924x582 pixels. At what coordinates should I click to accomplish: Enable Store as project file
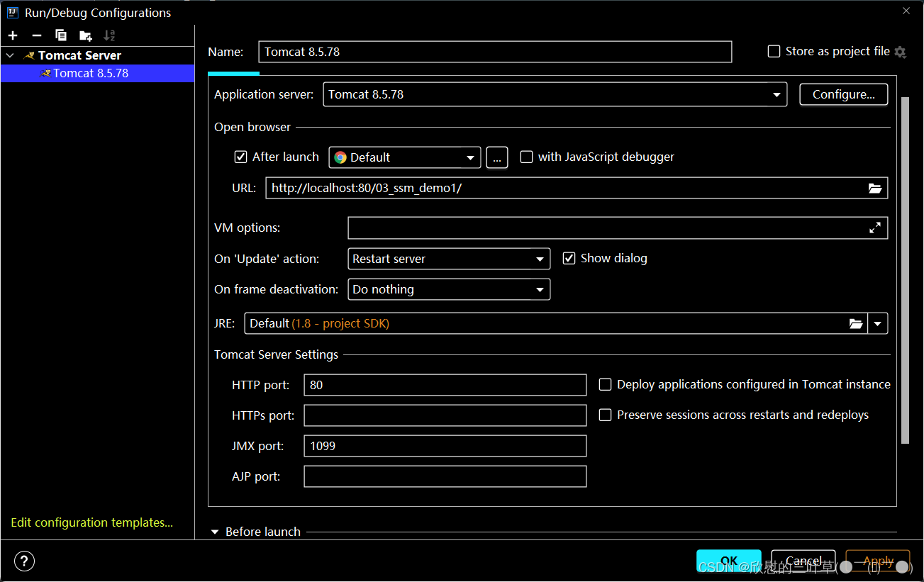[x=774, y=51]
